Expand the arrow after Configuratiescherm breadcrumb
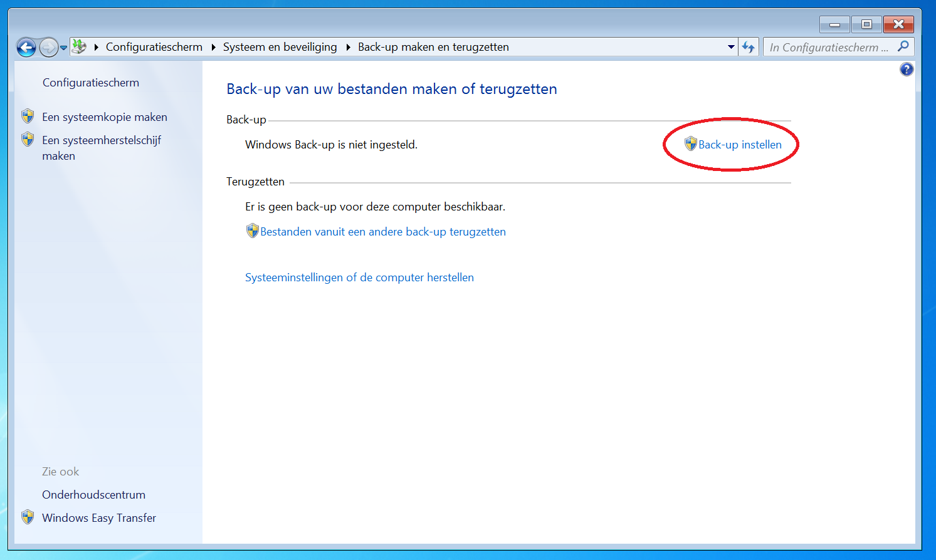 213,47
